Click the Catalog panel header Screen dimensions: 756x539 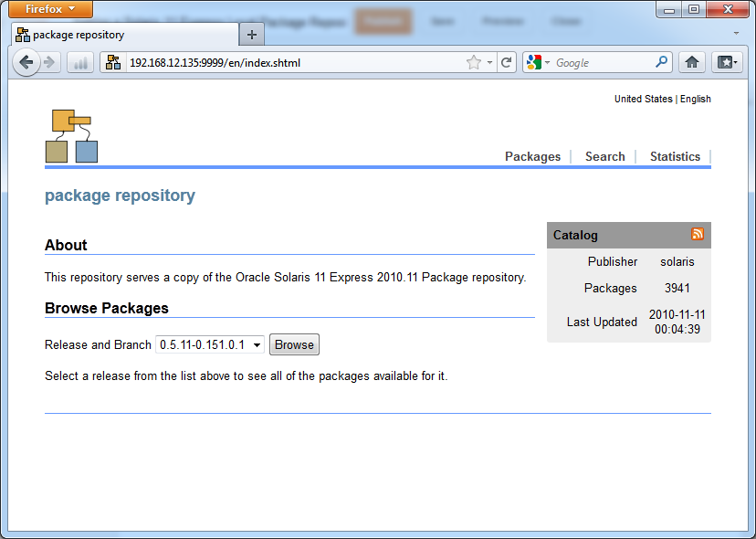tap(629, 235)
